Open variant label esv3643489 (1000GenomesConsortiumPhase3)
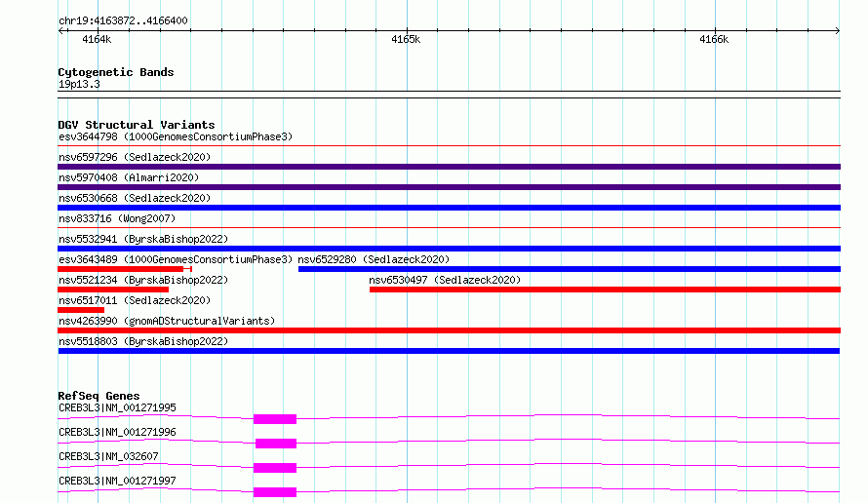The height and width of the screenshot is (503, 868). pyautogui.click(x=176, y=259)
